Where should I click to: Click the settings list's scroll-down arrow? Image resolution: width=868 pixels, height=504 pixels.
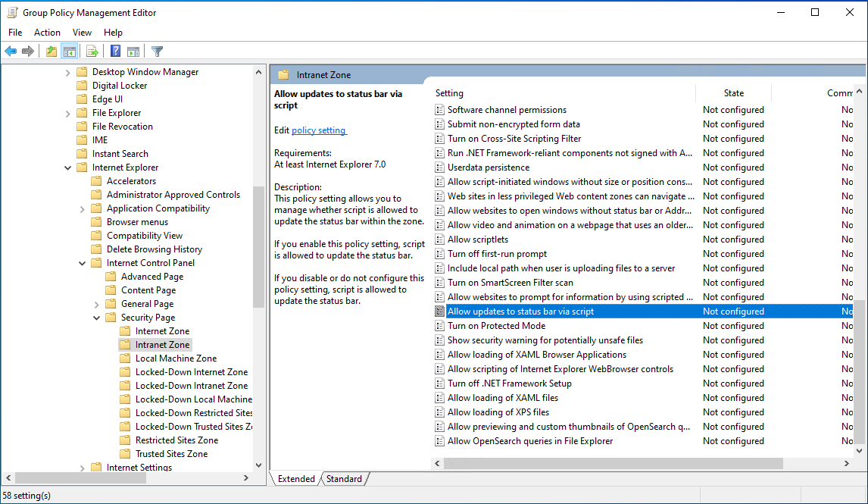(860, 451)
